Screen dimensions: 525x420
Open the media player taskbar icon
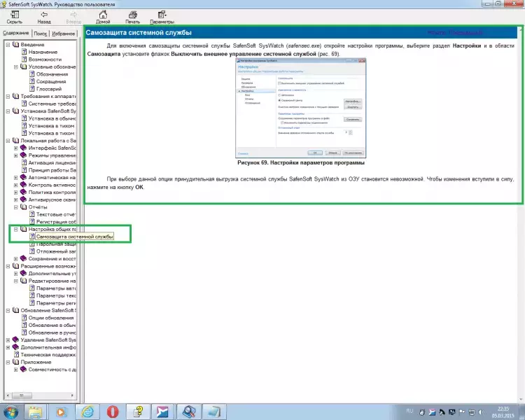pyautogui.click(x=62, y=412)
